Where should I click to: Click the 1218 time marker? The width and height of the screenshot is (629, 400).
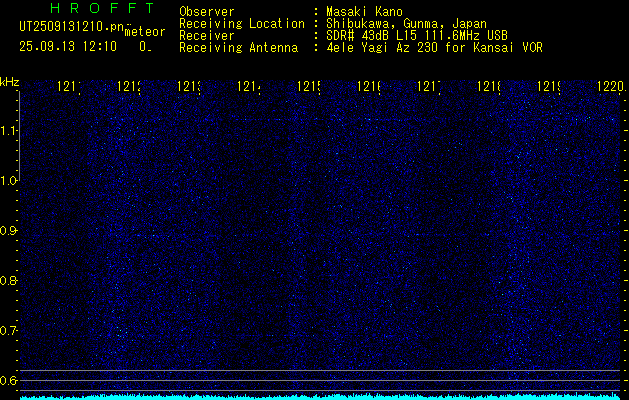(489, 86)
